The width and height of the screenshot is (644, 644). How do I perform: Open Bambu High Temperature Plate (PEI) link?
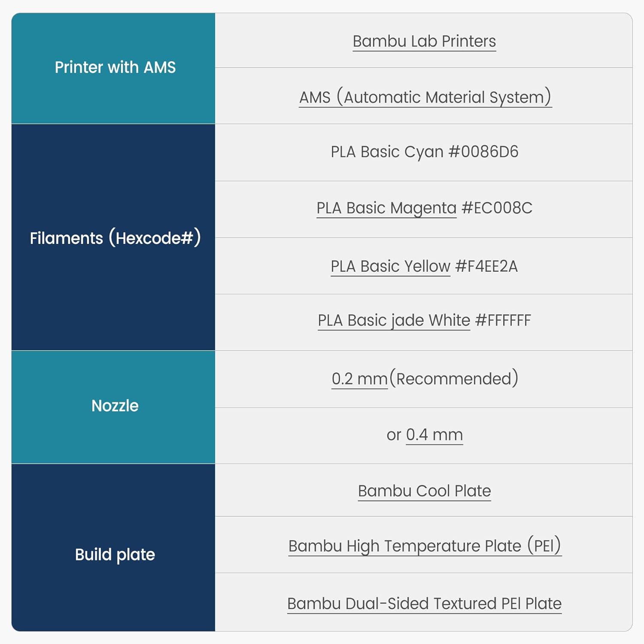[425, 546]
